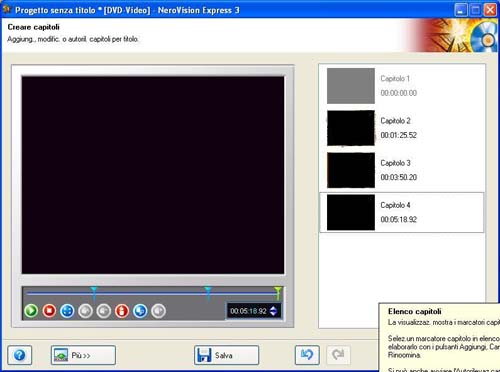Select the Capitolo 4 chapter entry
This screenshot has width=500, height=372.
tap(402, 212)
